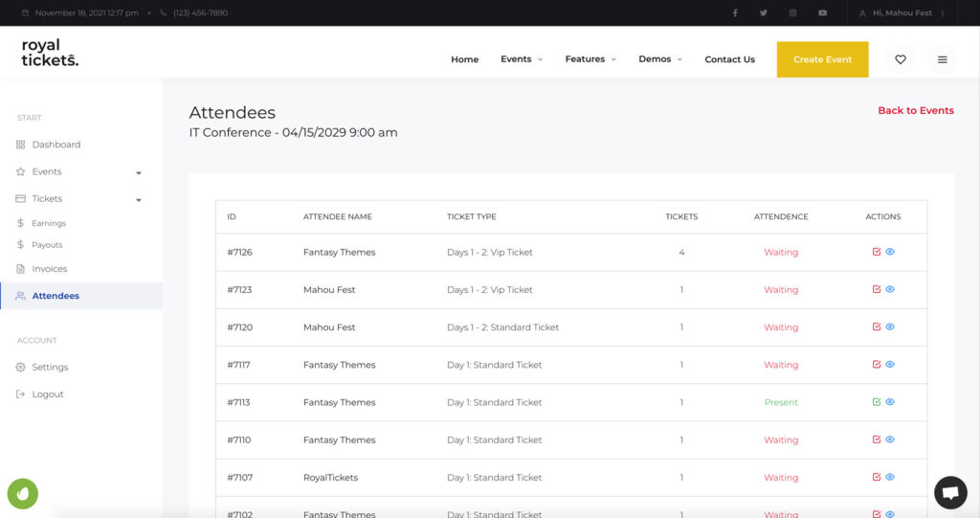Open Contact Us page

pyautogui.click(x=729, y=59)
